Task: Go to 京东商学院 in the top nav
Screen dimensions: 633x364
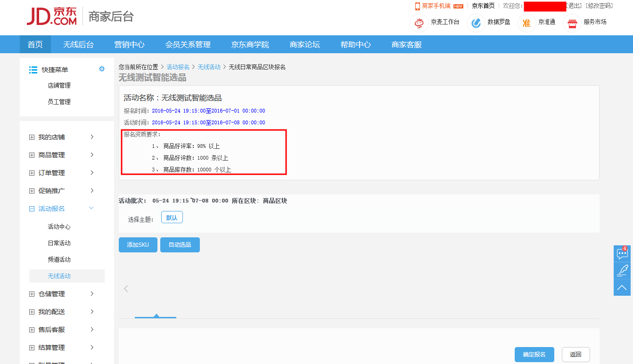Action: 250,45
